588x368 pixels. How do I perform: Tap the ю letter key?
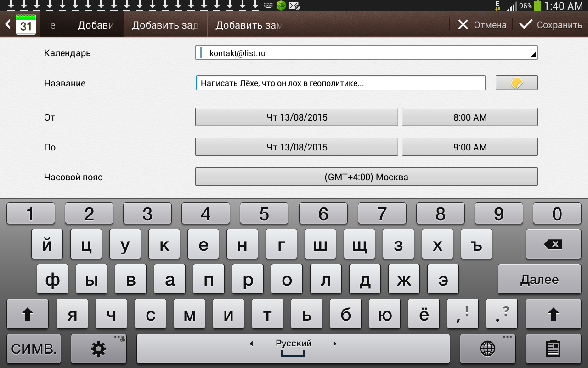tap(384, 314)
